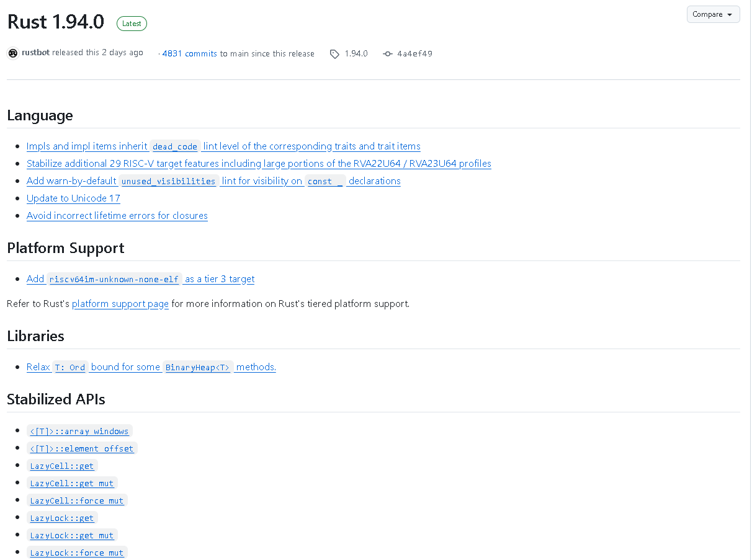Click the Stabilized APIs section heading
The height and width of the screenshot is (560, 752).
point(56,399)
